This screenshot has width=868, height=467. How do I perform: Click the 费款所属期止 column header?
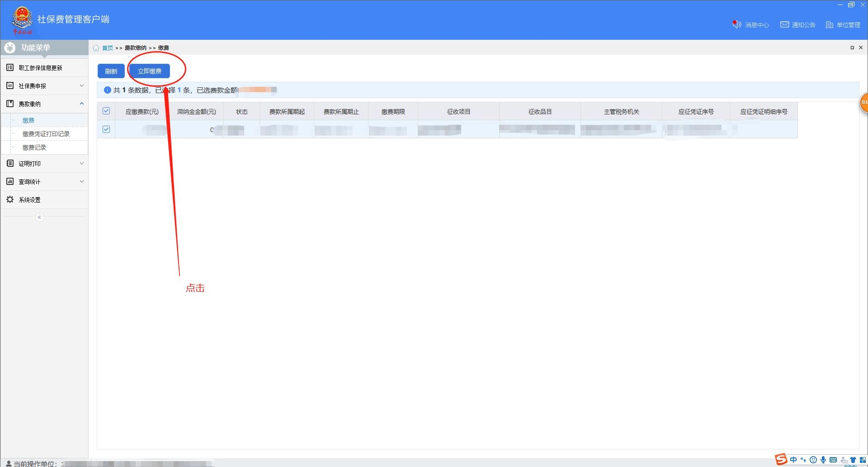point(341,112)
